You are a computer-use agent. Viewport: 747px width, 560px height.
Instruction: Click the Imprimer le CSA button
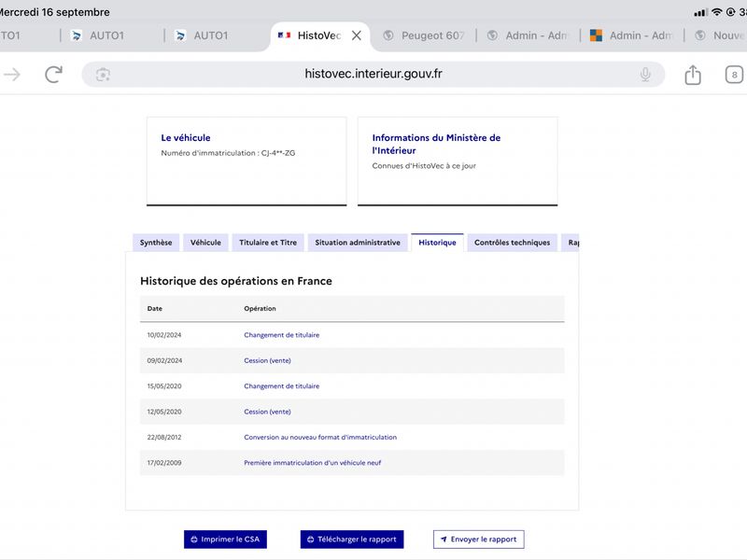coord(225,539)
